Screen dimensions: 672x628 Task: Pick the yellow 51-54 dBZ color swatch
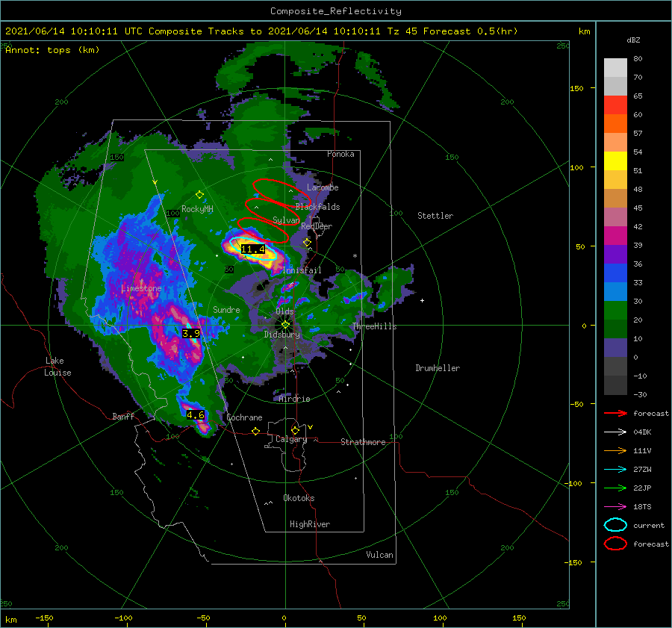coord(615,161)
